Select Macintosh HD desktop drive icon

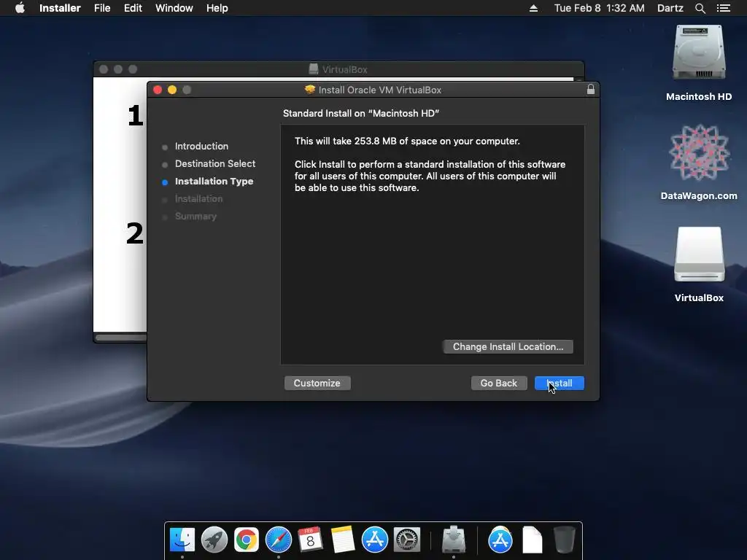(699, 52)
